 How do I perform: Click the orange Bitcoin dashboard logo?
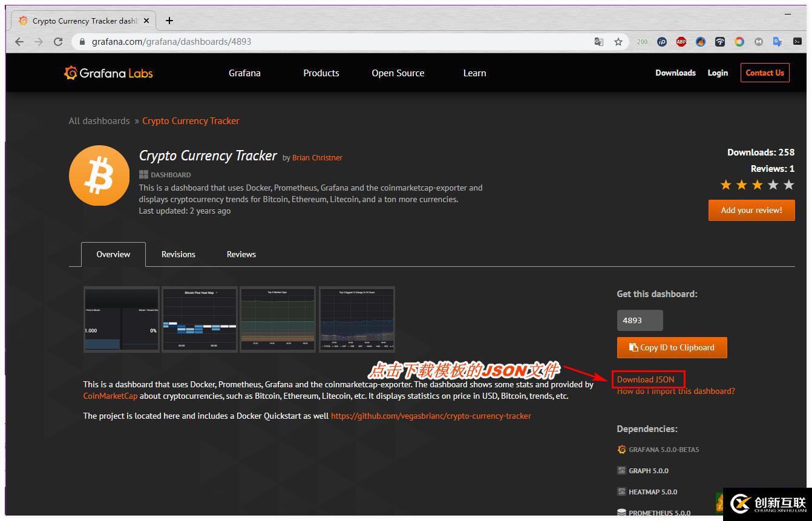tap(99, 176)
